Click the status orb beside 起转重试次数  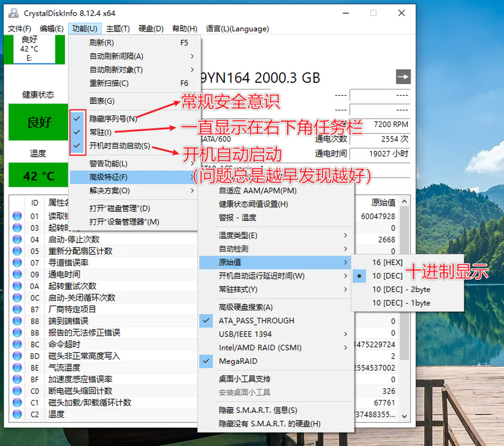pyautogui.click(x=17, y=286)
